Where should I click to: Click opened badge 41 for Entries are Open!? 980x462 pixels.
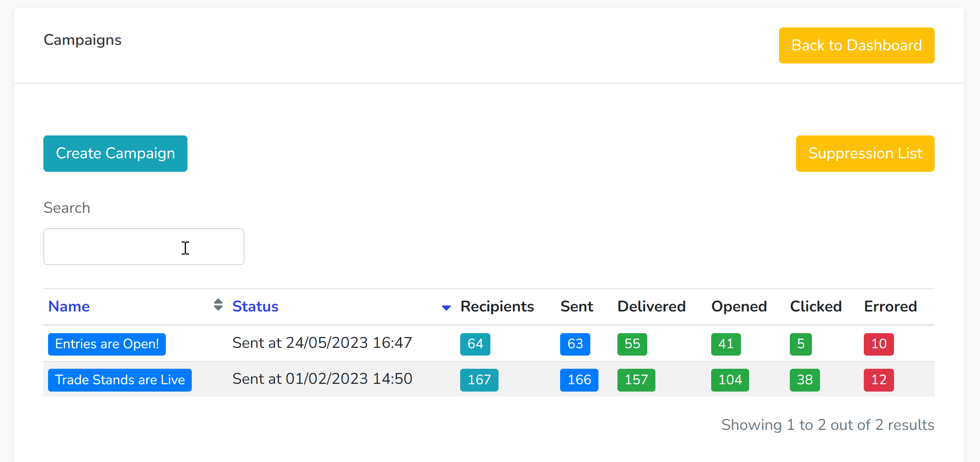[x=726, y=344]
